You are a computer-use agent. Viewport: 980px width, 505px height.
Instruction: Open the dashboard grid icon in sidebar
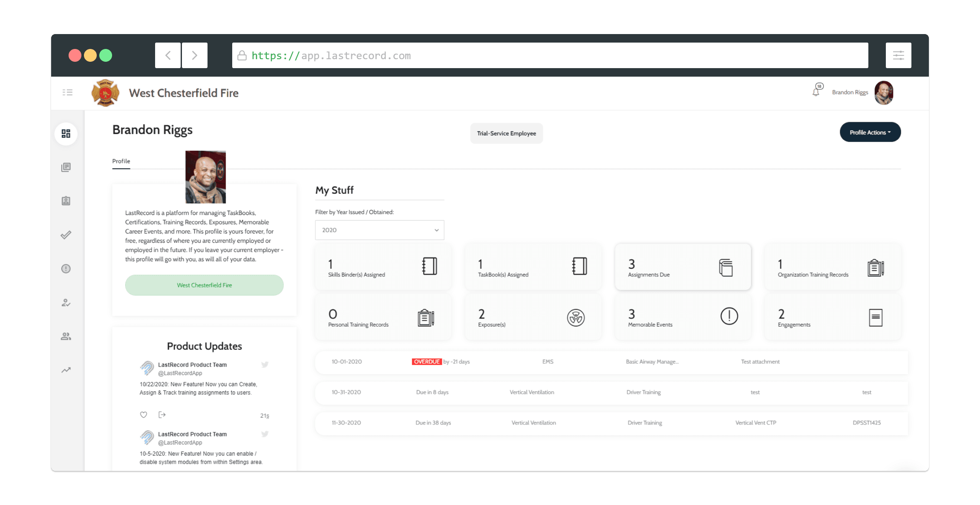[66, 134]
